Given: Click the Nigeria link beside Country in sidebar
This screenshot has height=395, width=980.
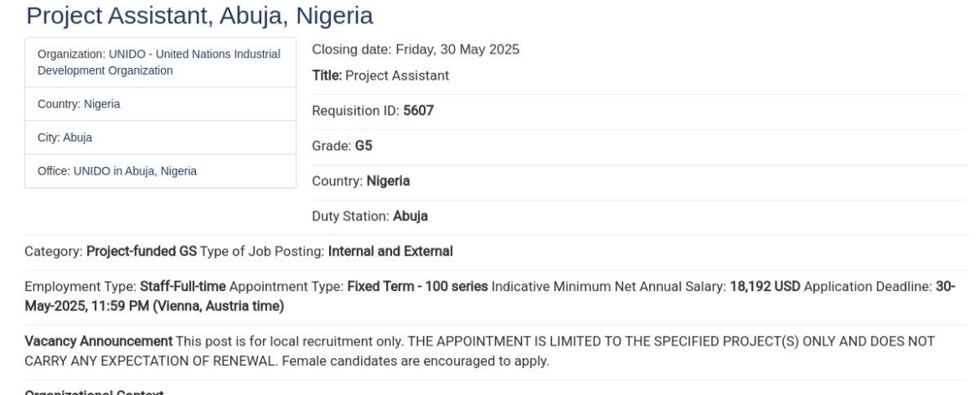Looking at the screenshot, I should pyautogui.click(x=101, y=105).
